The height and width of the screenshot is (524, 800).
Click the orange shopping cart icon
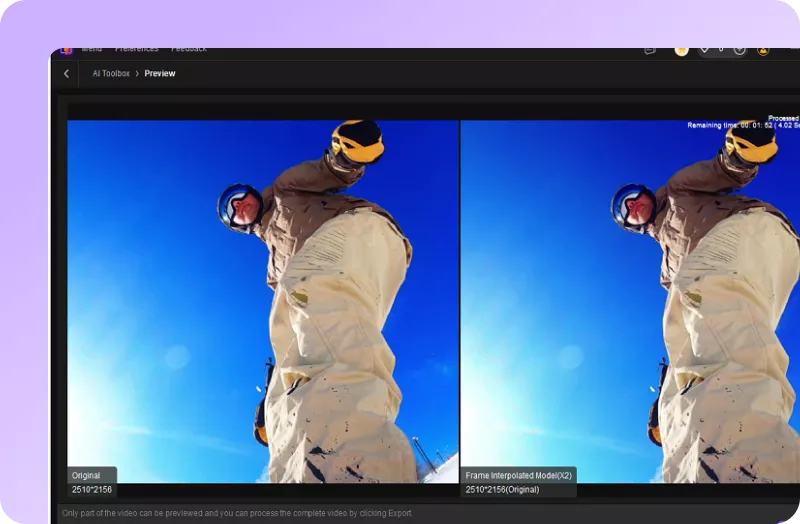pos(682,51)
